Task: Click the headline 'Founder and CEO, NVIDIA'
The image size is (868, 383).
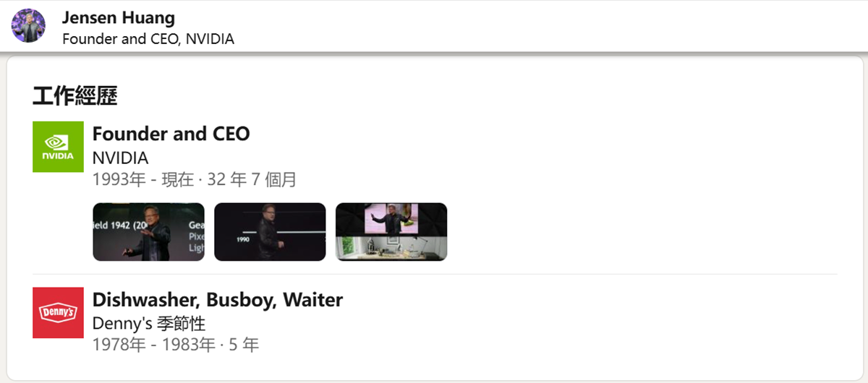Action: point(148,39)
